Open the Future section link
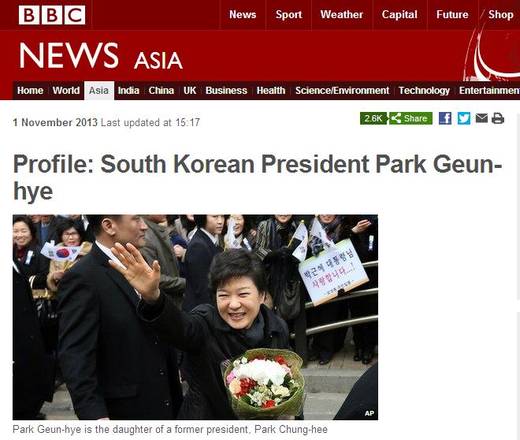520x440 pixels. click(x=452, y=15)
